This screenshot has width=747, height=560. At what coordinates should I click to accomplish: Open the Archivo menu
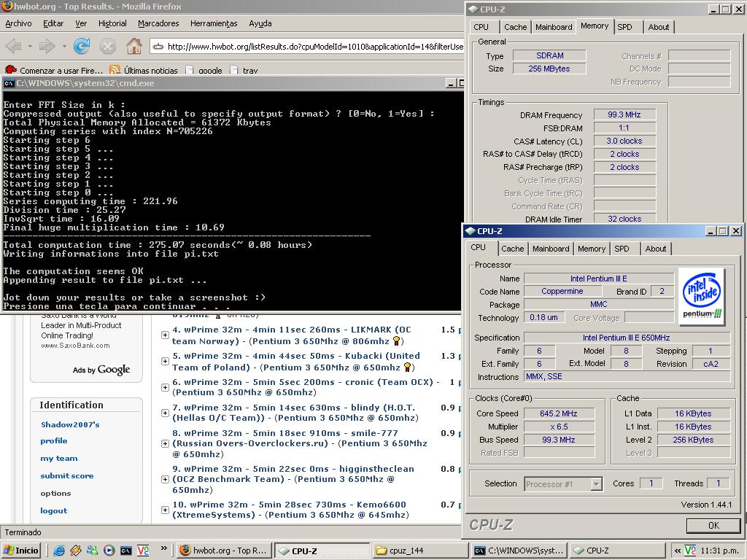pos(18,23)
